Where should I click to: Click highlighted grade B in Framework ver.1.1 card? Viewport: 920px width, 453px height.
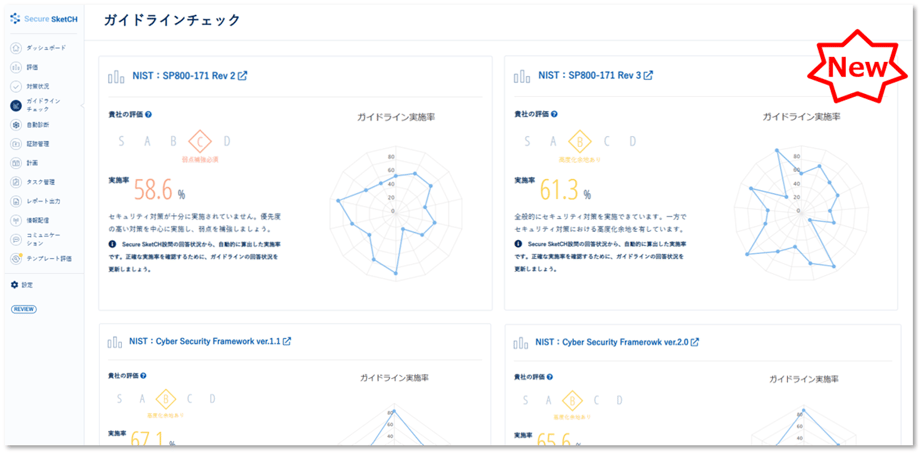[166, 400]
